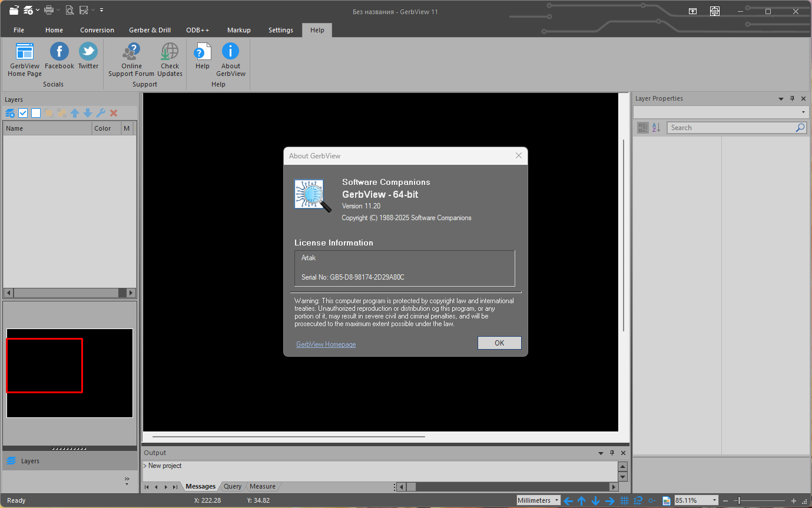812x508 pixels.
Task: Open the GerbView Home Page ribbon button
Action: pyautogui.click(x=25, y=59)
